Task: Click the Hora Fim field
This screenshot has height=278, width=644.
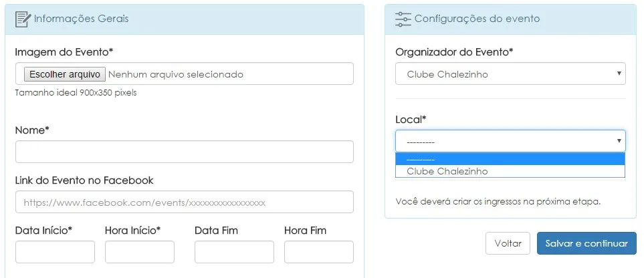Action: tap(318, 252)
